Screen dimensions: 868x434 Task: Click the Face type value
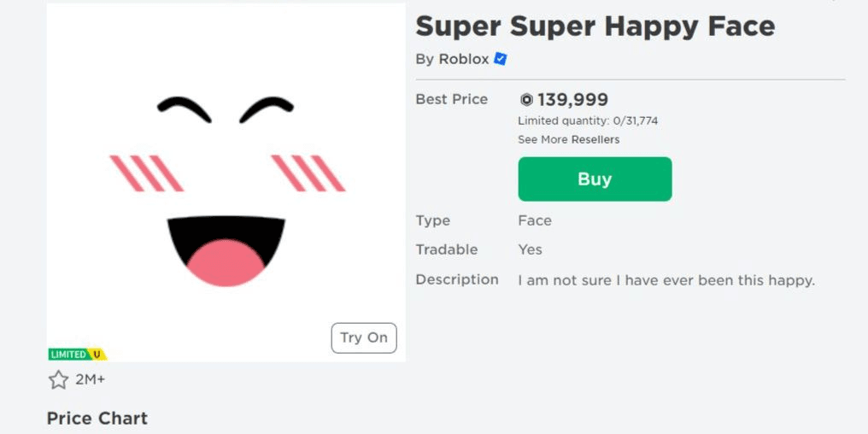[x=535, y=221]
